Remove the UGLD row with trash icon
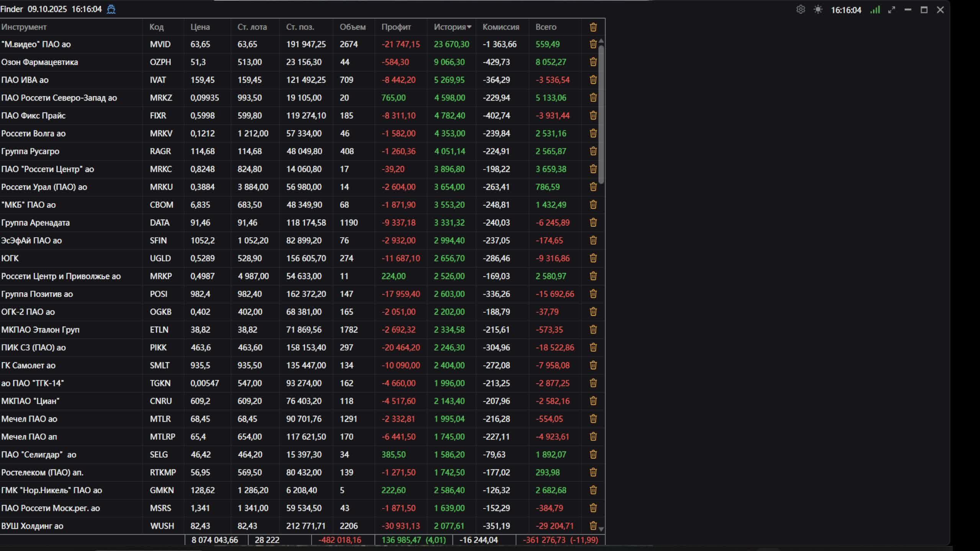The width and height of the screenshot is (980, 551). [x=593, y=258]
